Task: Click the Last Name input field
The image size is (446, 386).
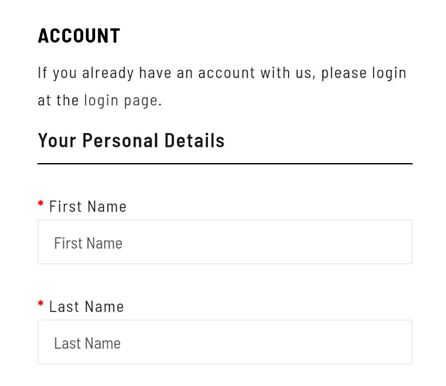Action: tap(225, 342)
